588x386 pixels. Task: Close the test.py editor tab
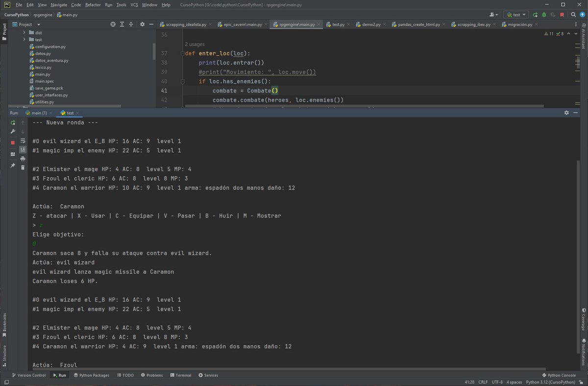pyautogui.click(x=349, y=24)
